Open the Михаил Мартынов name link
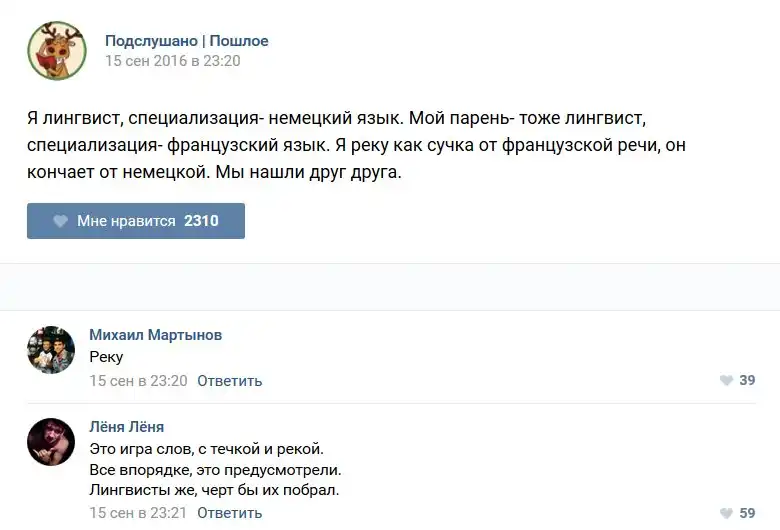The width and height of the screenshot is (780, 530). click(x=156, y=335)
